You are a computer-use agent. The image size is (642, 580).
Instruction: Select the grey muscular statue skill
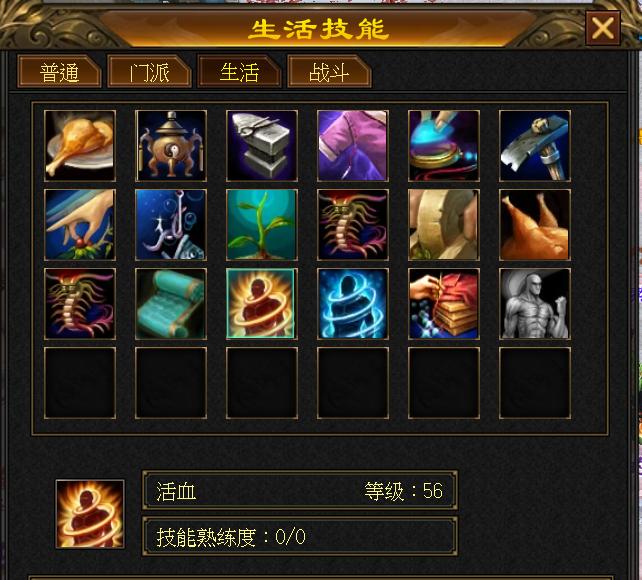[535, 304]
